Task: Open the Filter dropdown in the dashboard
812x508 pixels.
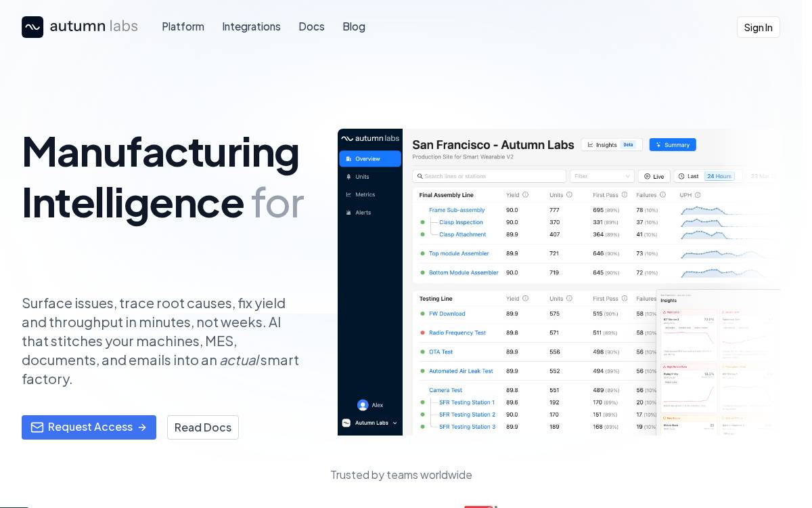Action: click(x=602, y=176)
